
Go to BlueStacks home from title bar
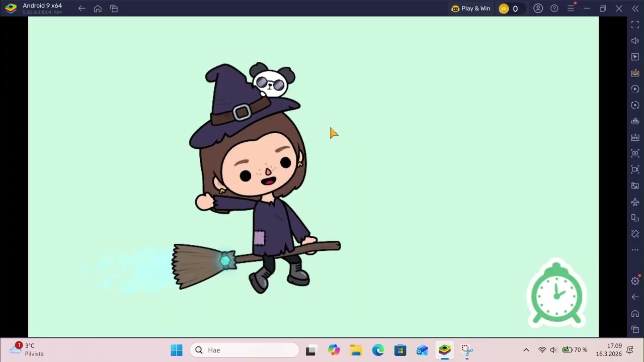tap(98, 9)
